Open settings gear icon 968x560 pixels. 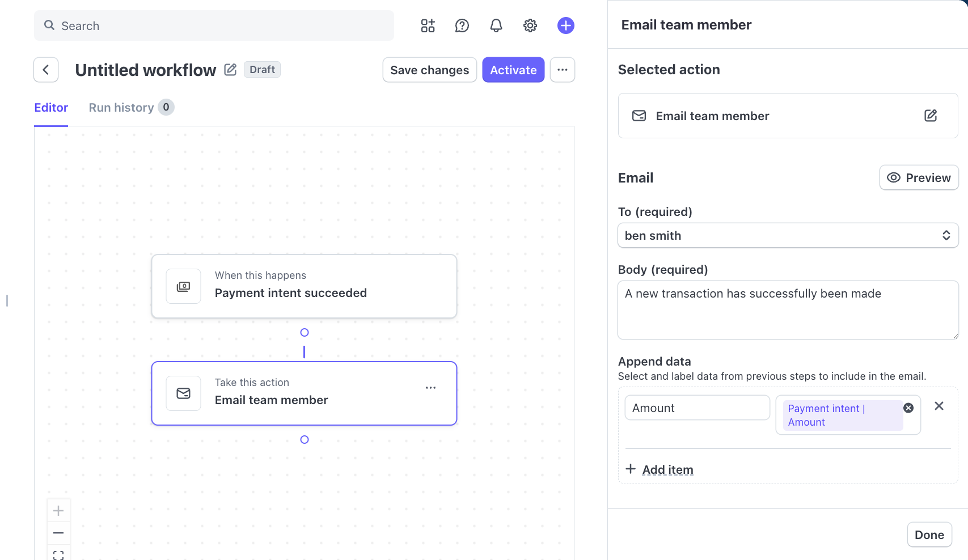click(530, 26)
